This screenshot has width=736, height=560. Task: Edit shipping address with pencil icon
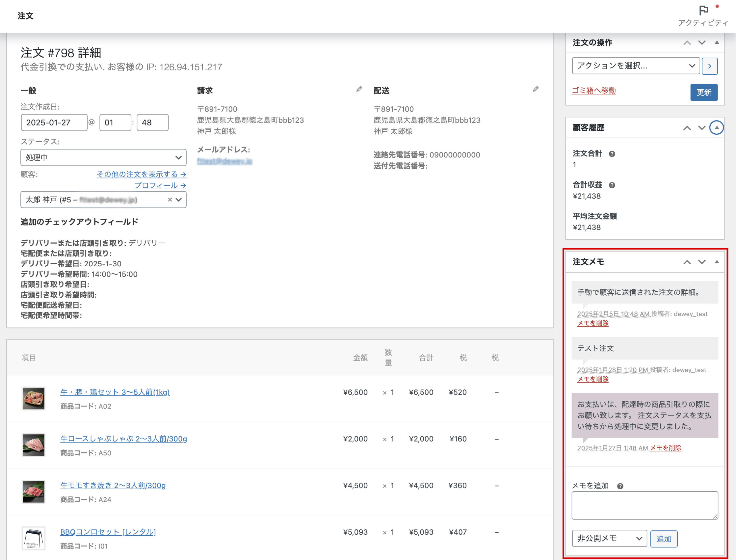(536, 89)
